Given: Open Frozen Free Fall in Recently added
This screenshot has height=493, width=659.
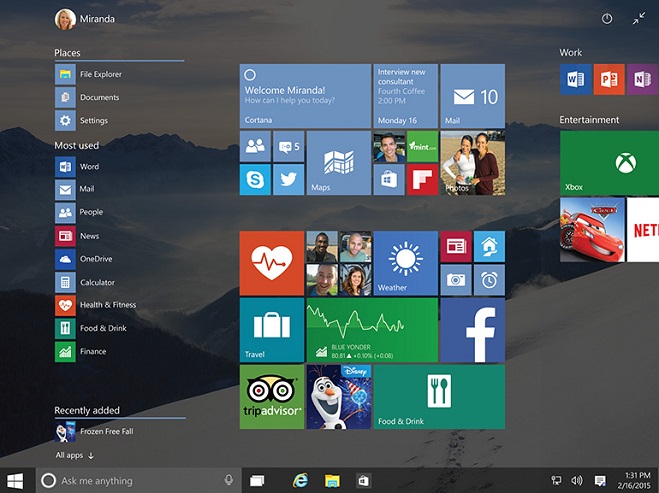Looking at the screenshot, I should [94, 432].
